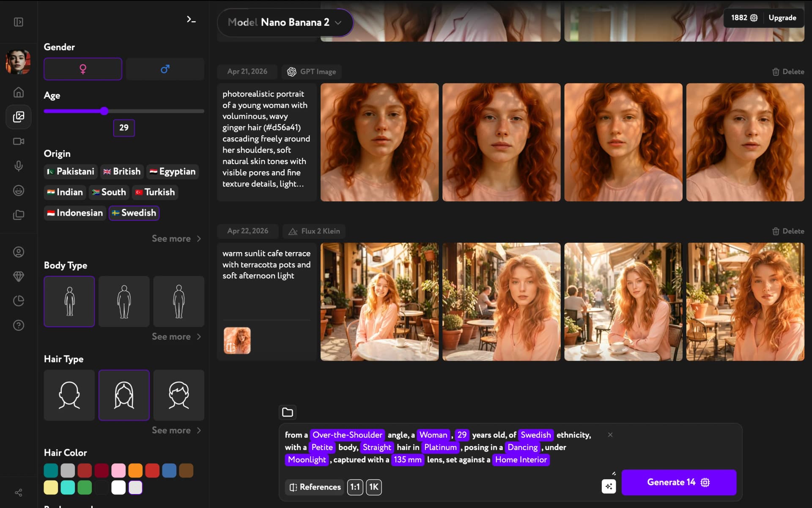Click the Upgrade button
This screenshot has width=812, height=508.
click(x=782, y=18)
